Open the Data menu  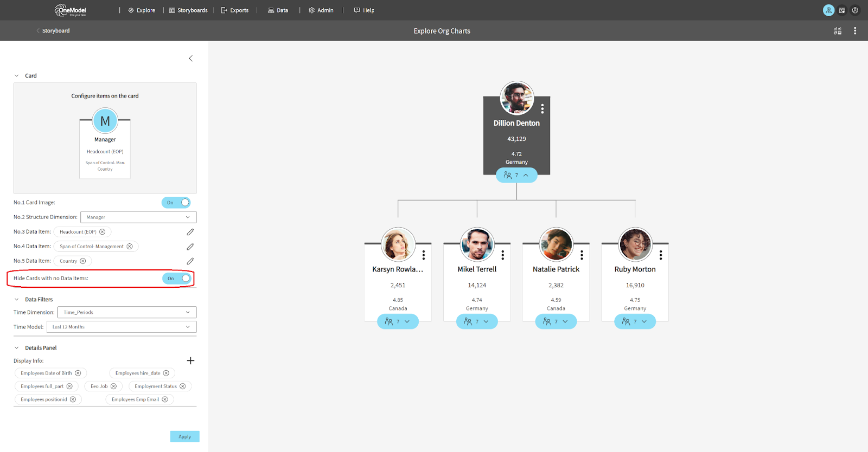tap(278, 10)
